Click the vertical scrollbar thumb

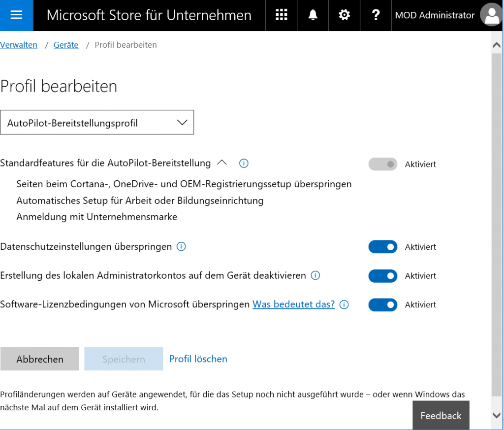(497, 225)
